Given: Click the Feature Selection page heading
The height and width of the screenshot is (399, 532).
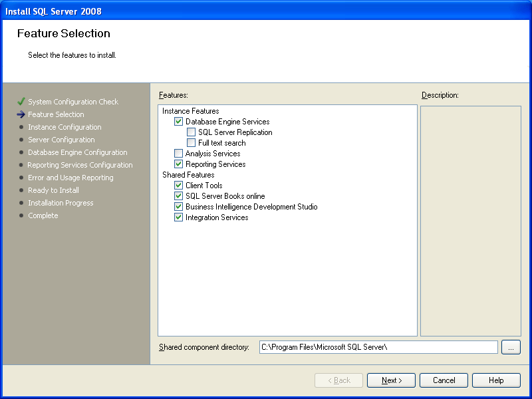Looking at the screenshot, I should point(63,33).
